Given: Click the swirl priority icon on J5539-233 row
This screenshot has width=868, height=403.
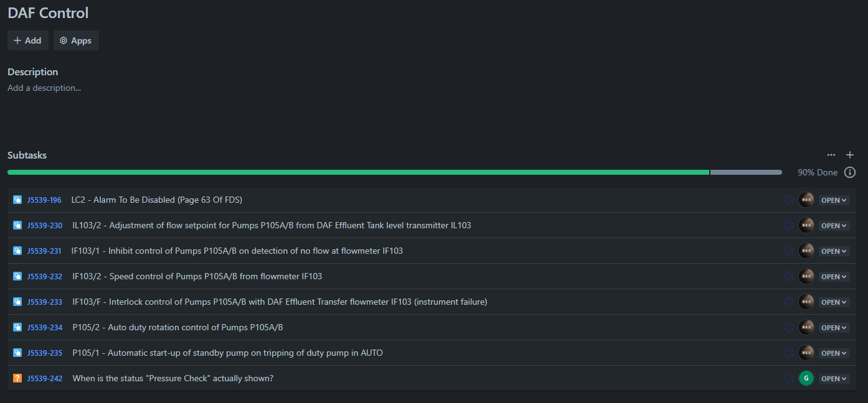Looking at the screenshot, I should (789, 302).
